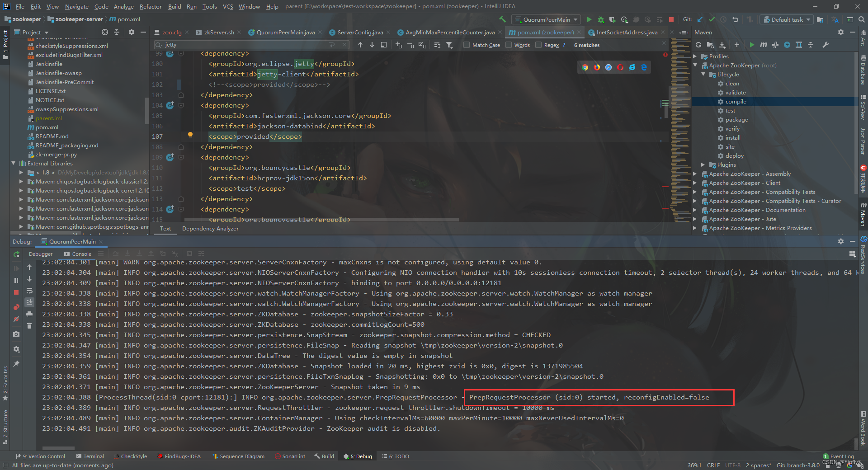Click Git rollback revert icon

(x=735, y=19)
